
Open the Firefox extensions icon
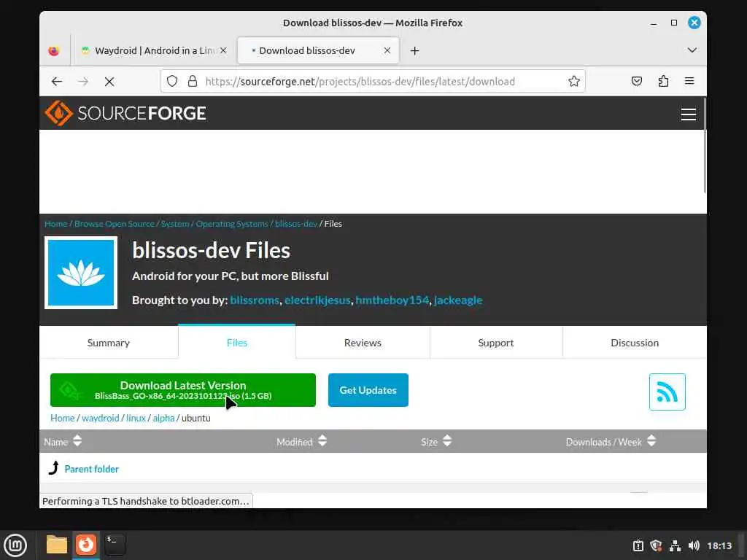coord(663,82)
